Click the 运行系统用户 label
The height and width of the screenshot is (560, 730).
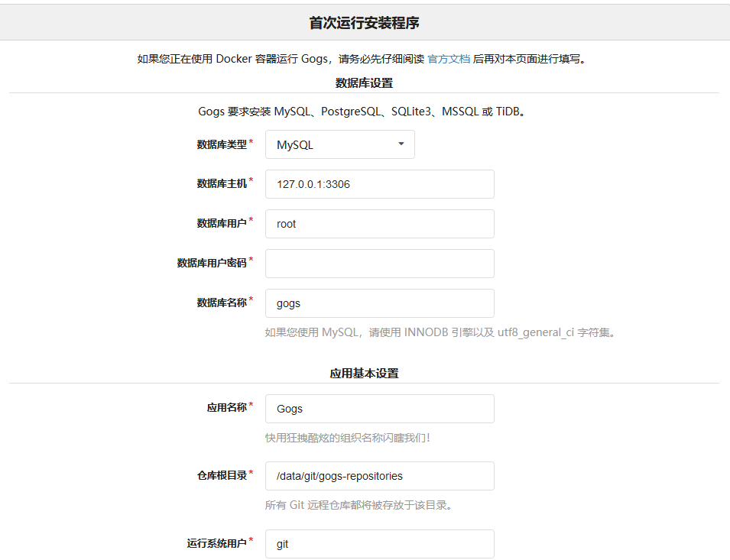pyautogui.click(x=217, y=543)
